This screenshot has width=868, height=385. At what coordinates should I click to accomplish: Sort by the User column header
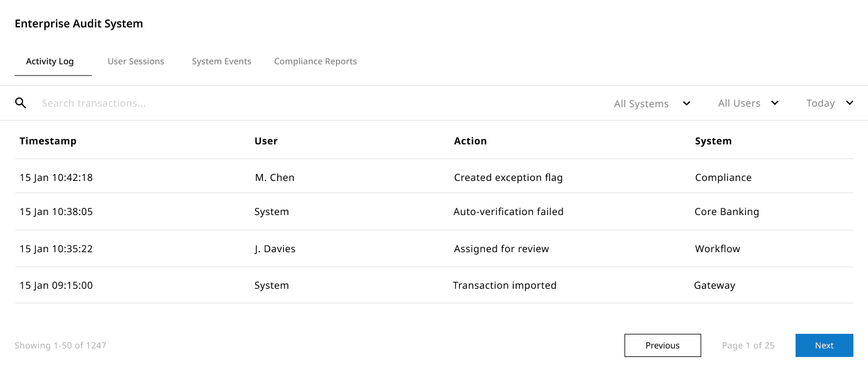pos(266,141)
